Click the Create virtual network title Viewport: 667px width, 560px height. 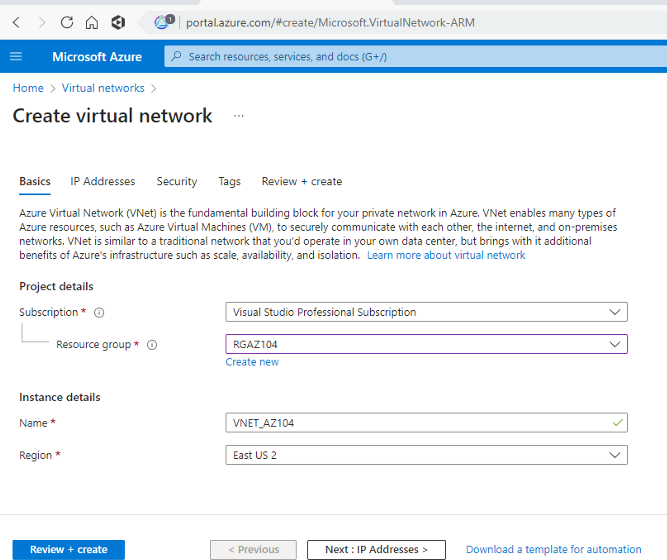point(112,116)
